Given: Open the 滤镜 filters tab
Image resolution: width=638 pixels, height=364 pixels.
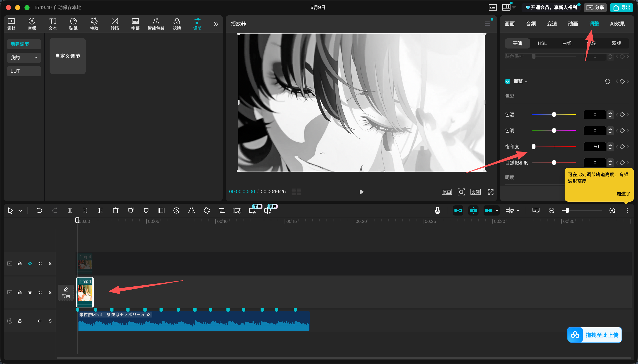Looking at the screenshot, I should point(177,24).
